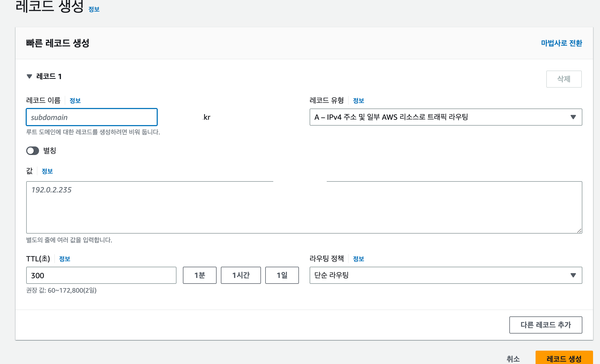
Task: Click 마법사로 전환 wizard switch link
Action: (x=561, y=43)
